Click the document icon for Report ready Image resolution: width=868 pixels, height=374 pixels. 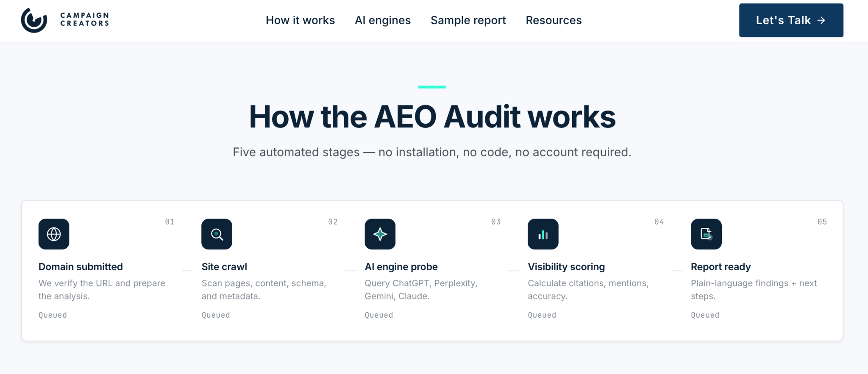click(x=706, y=234)
